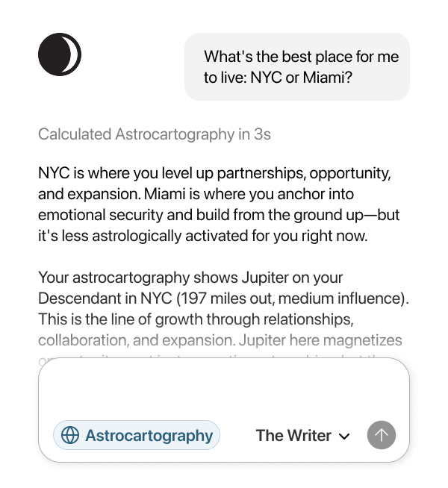Click the chevron beside The Writer
This screenshot has height=488, width=448.
[344, 436]
